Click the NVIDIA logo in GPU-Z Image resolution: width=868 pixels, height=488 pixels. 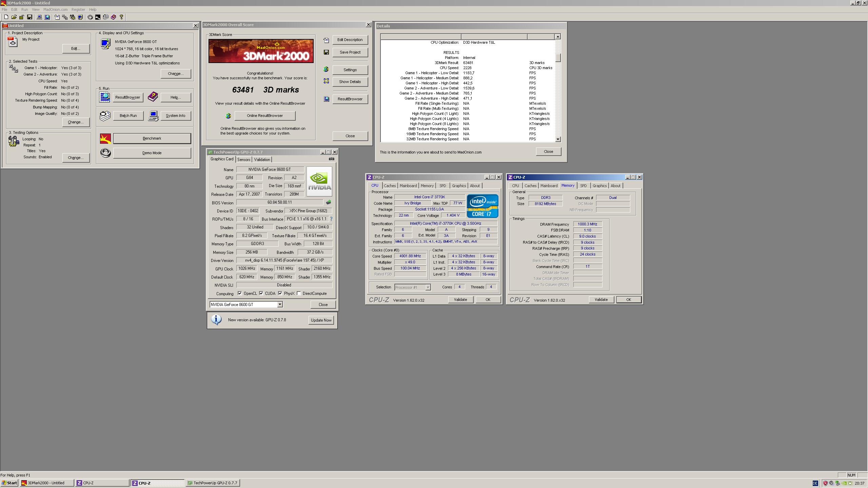click(319, 181)
